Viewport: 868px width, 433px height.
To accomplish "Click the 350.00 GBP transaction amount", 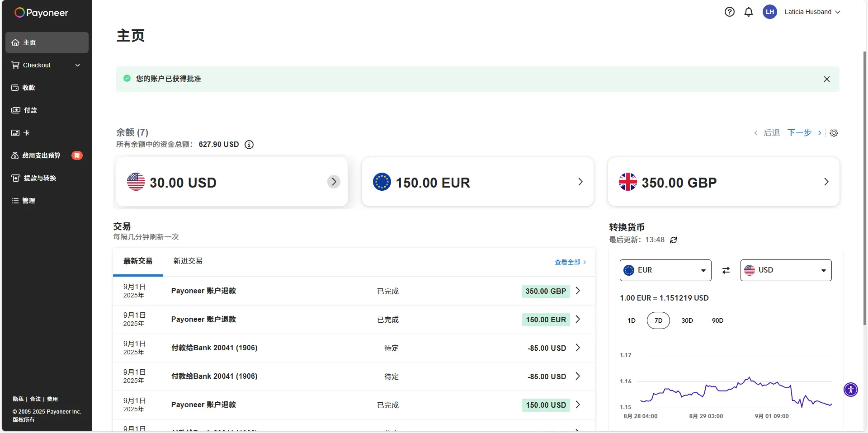I will [546, 291].
